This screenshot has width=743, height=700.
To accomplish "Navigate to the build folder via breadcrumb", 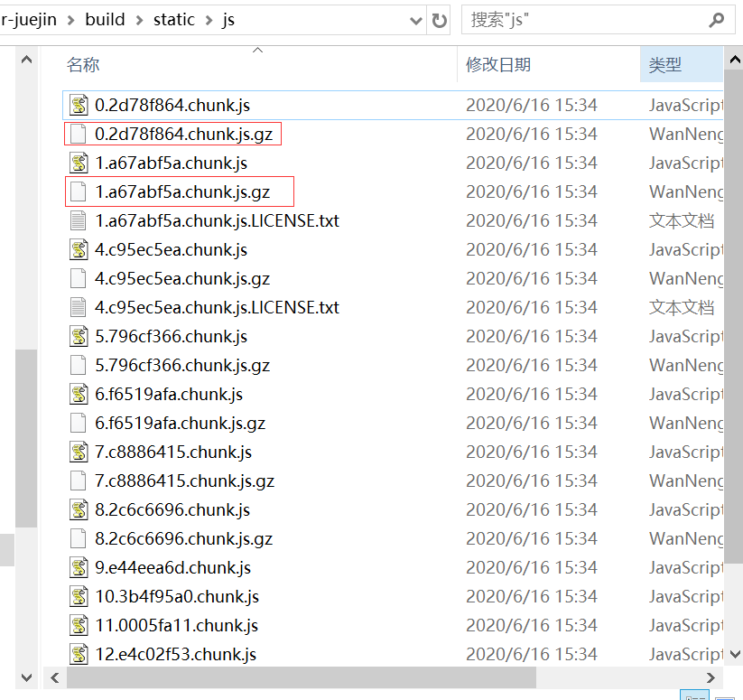I will click(x=106, y=18).
